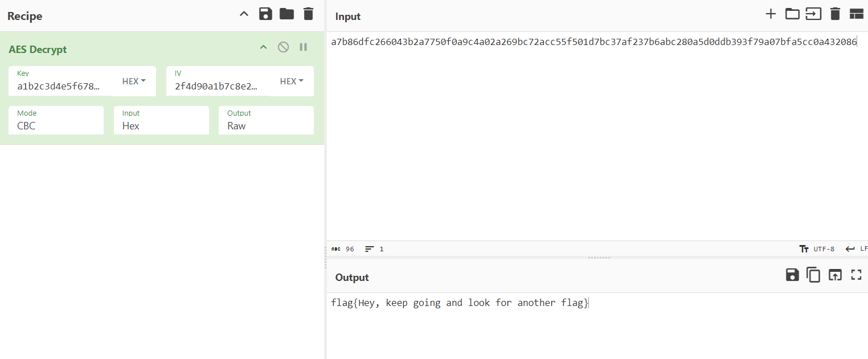Change UTF-8 input character encoding

click(817, 249)
